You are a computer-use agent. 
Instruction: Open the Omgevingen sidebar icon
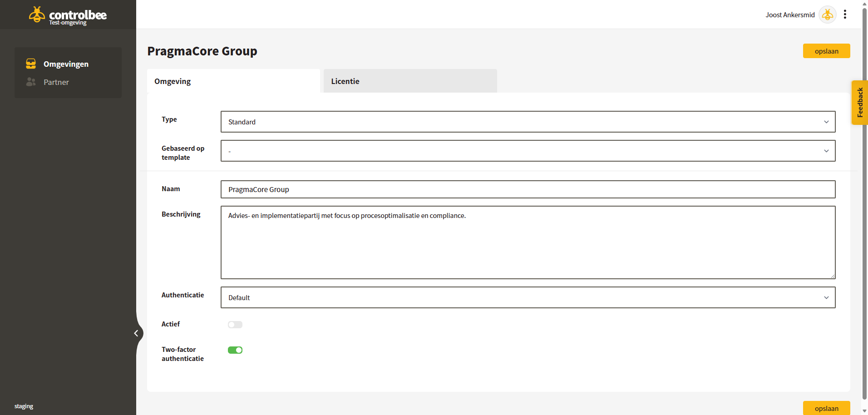[31, 64]
